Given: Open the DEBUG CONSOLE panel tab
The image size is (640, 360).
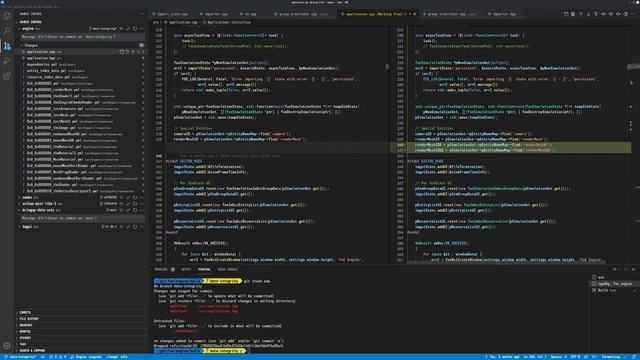Looking at the screenshot, I should [227, 269].
